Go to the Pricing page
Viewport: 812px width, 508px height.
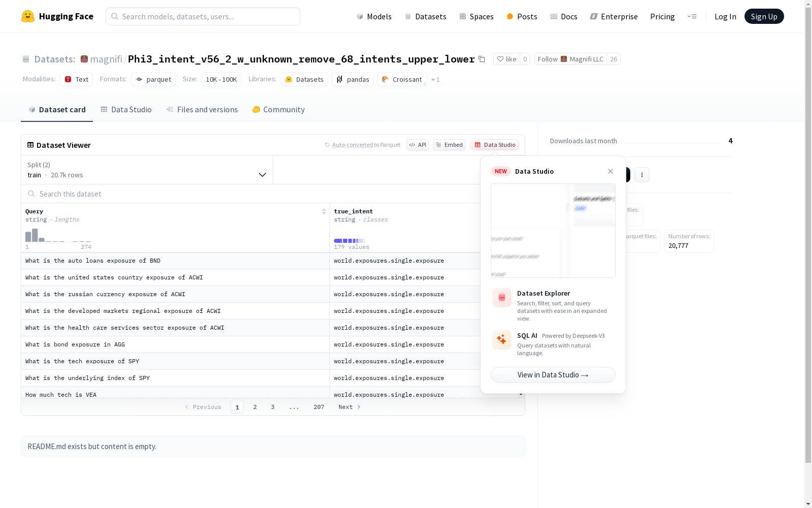click(x=662, y=16)
